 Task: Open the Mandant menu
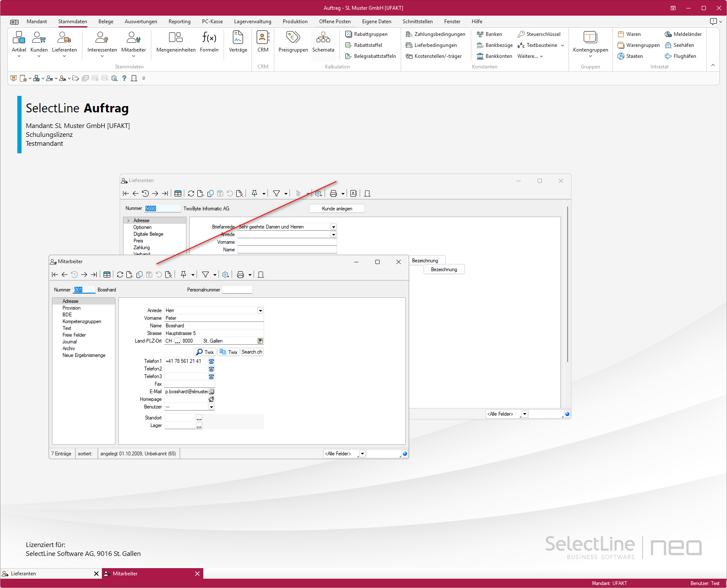37,22
